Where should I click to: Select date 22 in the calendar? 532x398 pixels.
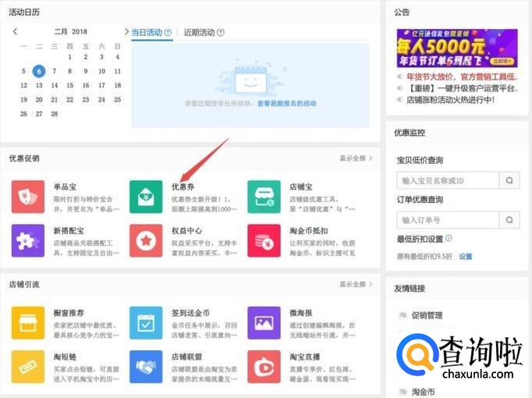click(x=70, y=100)
